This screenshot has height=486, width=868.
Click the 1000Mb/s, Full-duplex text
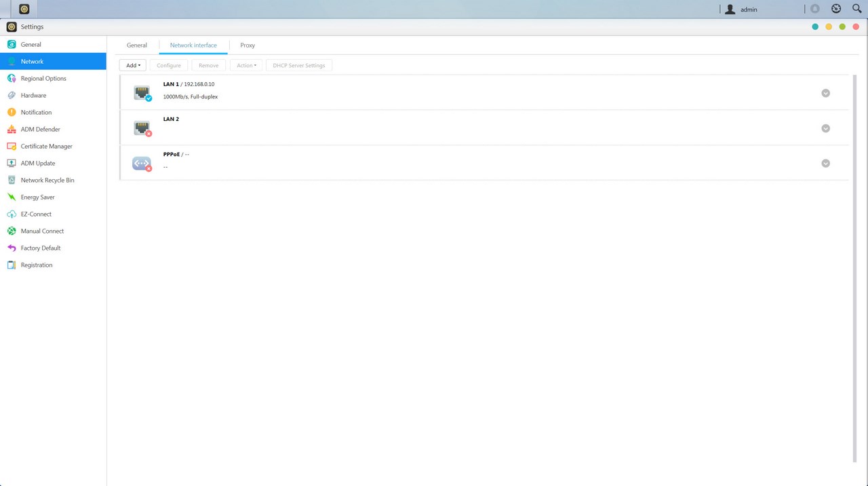pyautogui.click(x=191, y=97)
